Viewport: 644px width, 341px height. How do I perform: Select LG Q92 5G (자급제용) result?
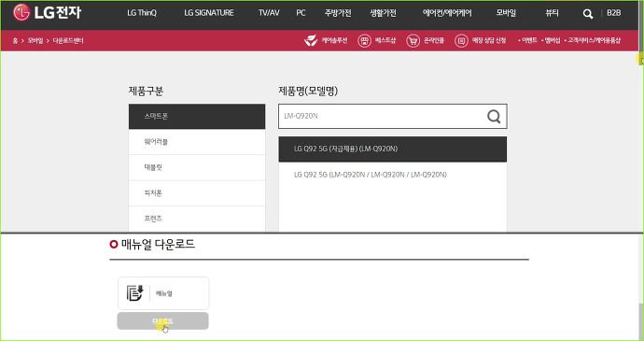tap(393, 149)
